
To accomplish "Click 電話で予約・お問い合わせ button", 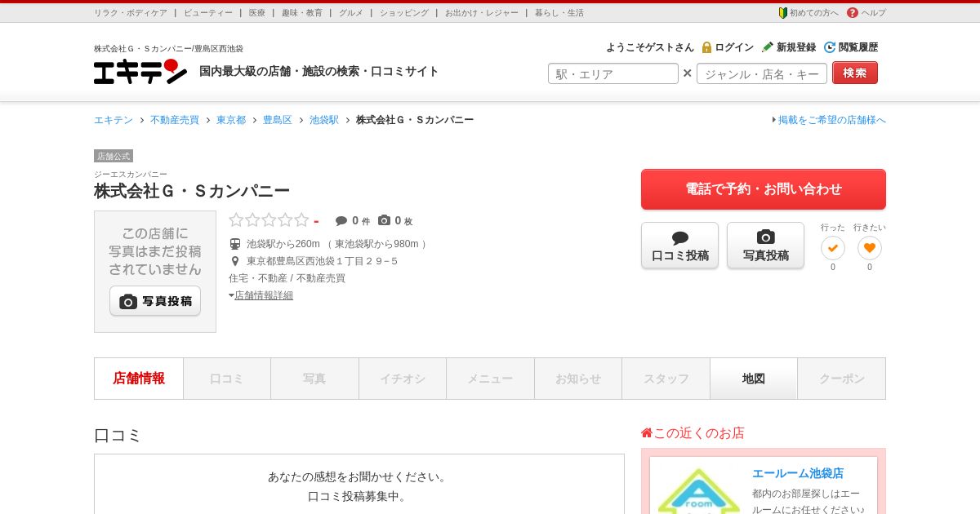I will pos(764,189).
